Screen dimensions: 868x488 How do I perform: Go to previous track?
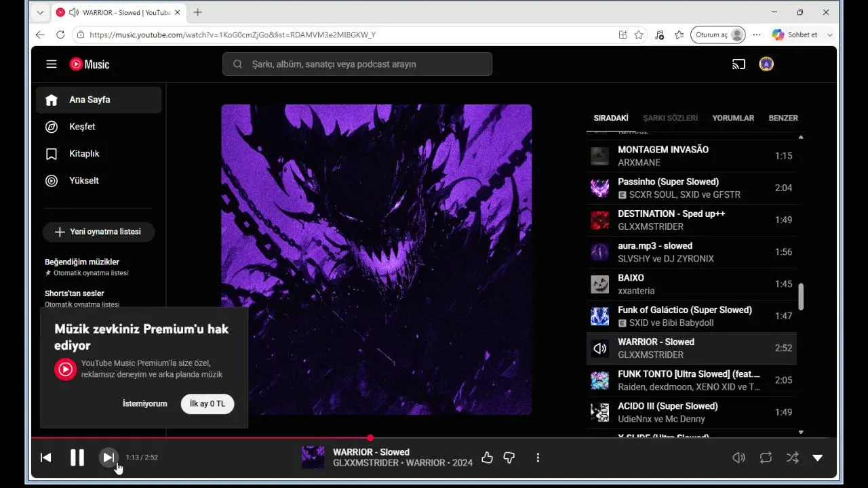[x=46, y=457]
